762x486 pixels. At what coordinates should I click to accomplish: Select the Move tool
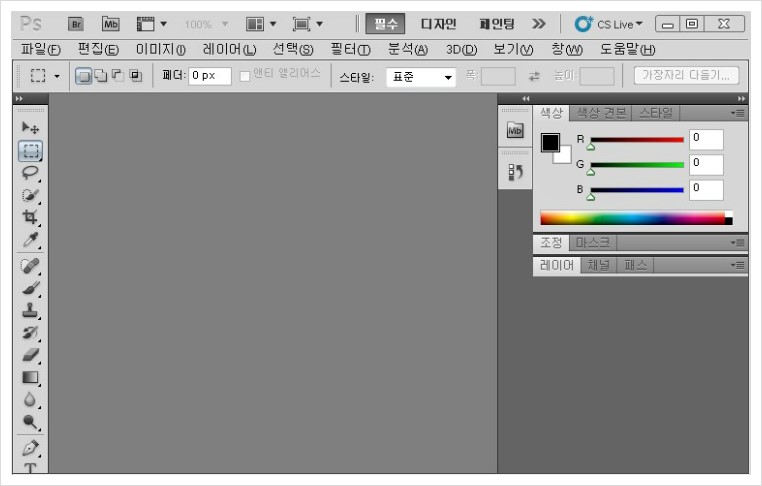pyautogui.click(x=31, y=128)
